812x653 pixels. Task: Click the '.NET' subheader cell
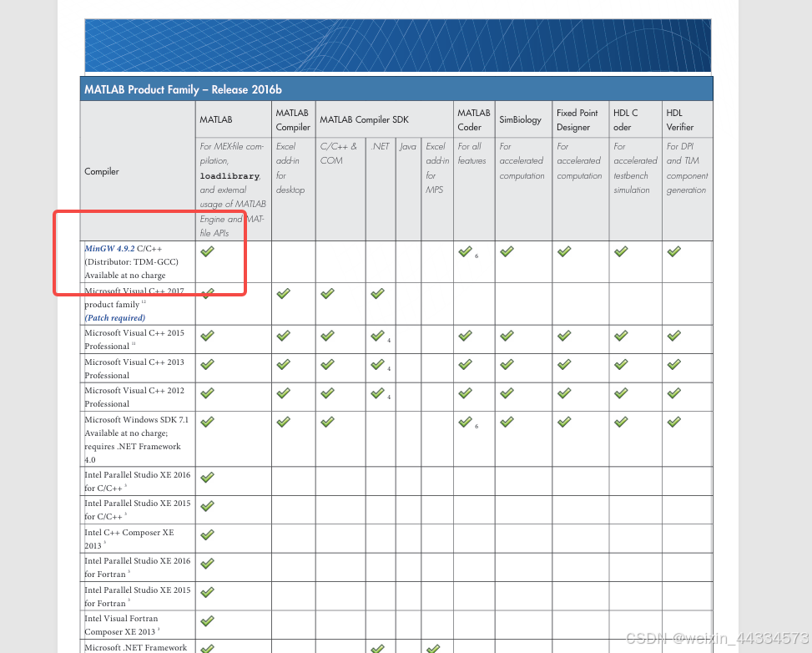point(381,190)
